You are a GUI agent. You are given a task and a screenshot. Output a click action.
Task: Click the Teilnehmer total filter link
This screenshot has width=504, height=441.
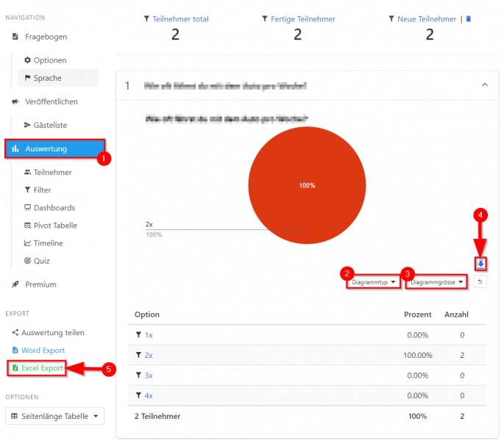click(x=180, y=19)
